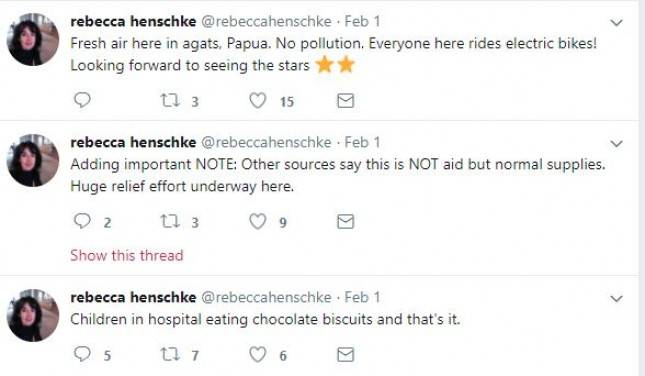Like the children in hospital tweet
The image size is (645, 376).
click(x=258, y=354)
